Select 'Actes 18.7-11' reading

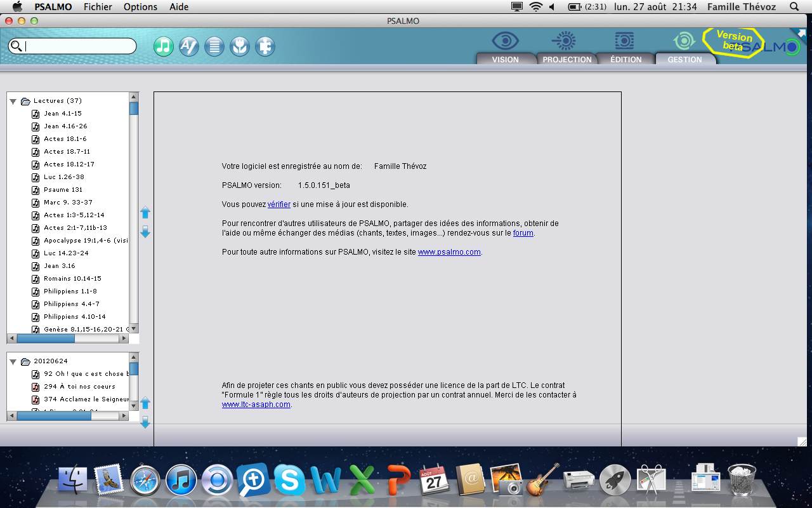pyautogui.click(x=67, y=152)
